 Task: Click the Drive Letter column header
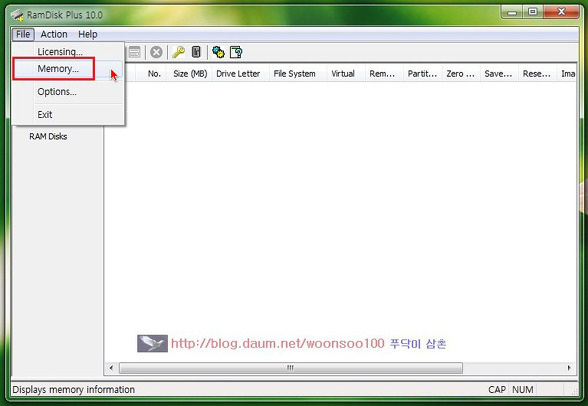tap(238, 74)
